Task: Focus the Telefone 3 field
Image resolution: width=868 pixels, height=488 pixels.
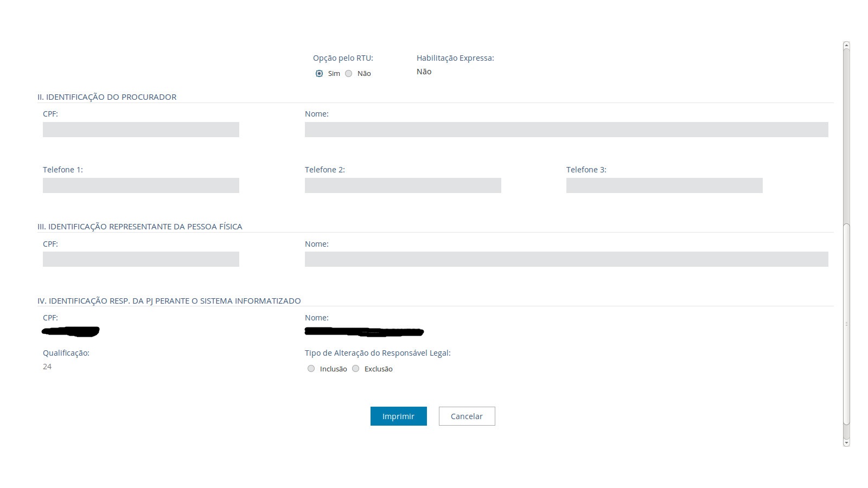Action: [664, 185]
